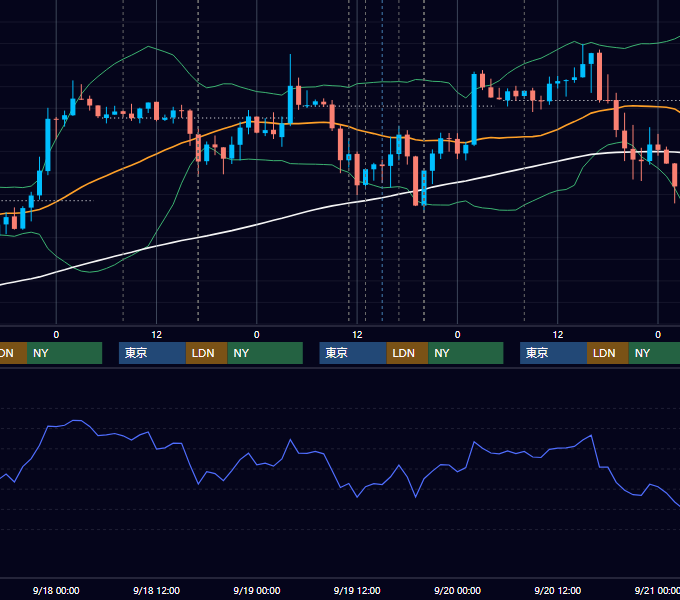Select the LDN session block on 9/19
The height and width of the screenshot is (600, 680).
407,353
